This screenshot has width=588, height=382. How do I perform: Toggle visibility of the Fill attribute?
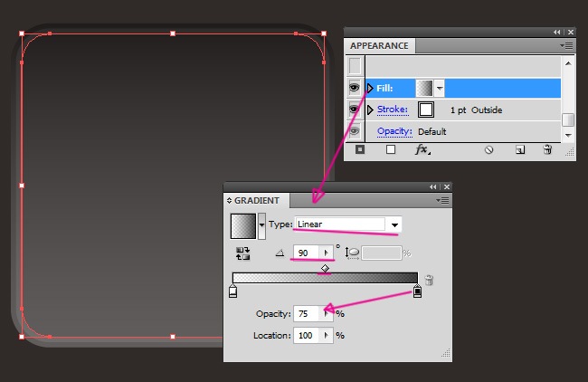(355, 88)
